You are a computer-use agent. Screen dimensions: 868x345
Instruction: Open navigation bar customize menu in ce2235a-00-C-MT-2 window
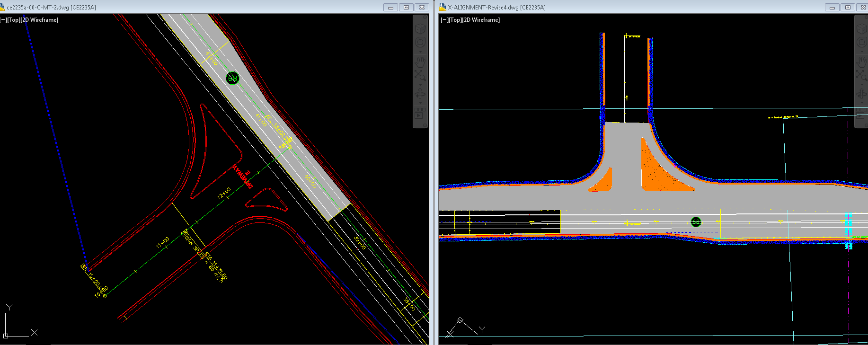(425, 124)
